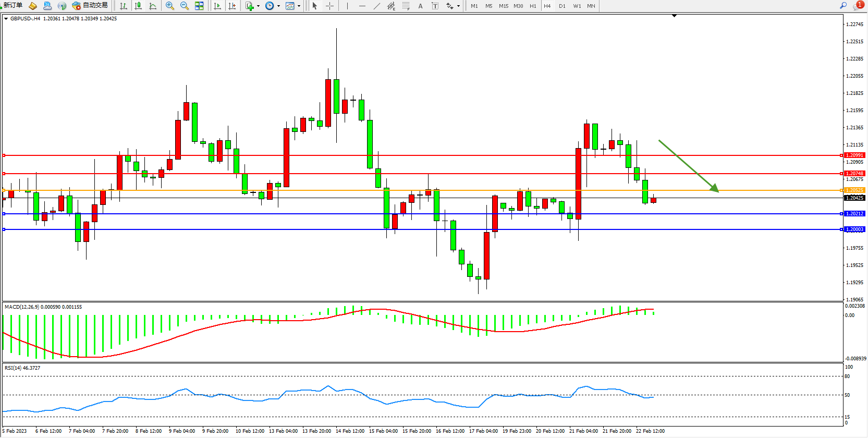This screenshot has height=438, width=868.
Task: Pick the Horizontal line drawing tool
Action: tap(362, 6)
